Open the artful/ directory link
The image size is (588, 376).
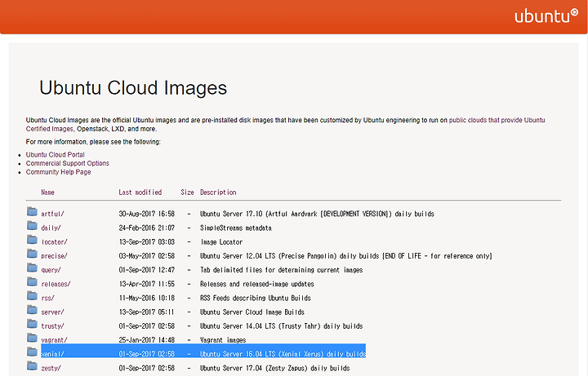52,214
